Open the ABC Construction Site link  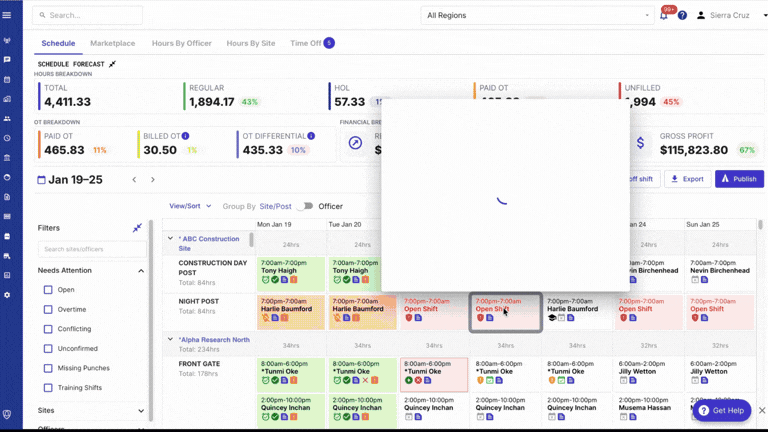coord(209,243)
